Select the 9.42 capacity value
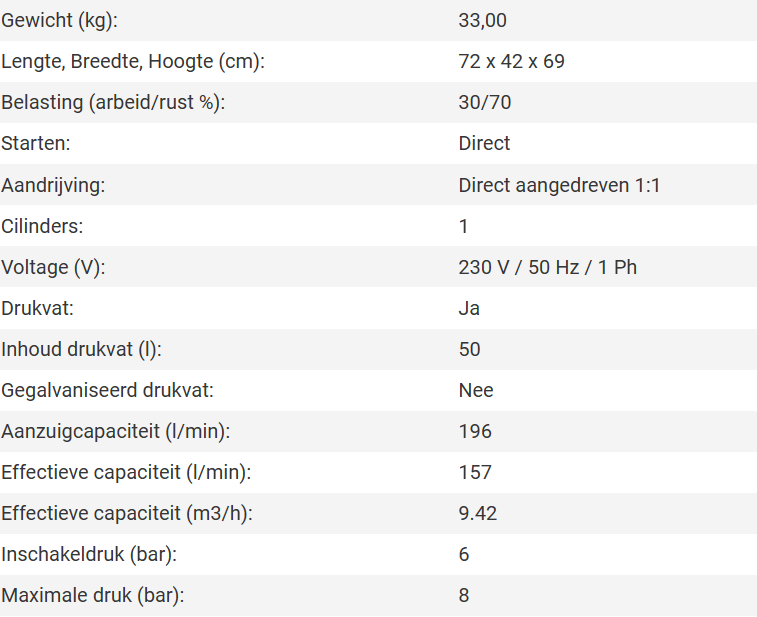Screen dimensions: 757x617 tap(478, 513)
